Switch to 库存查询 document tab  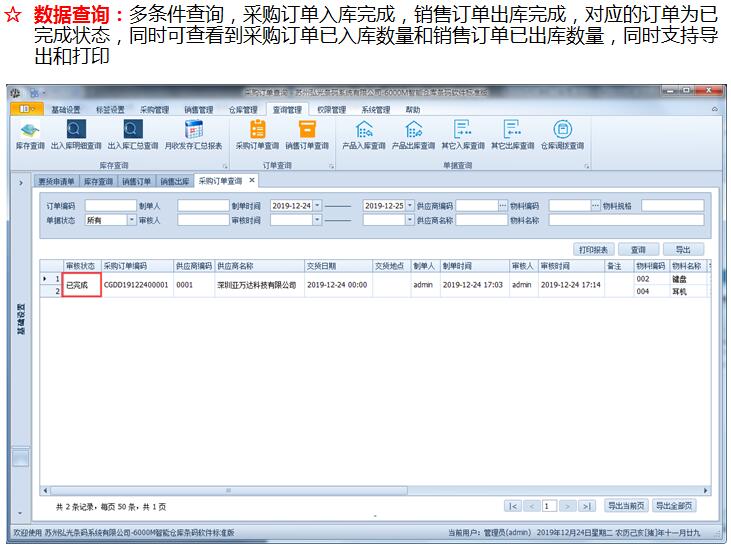tap(98, 181)
